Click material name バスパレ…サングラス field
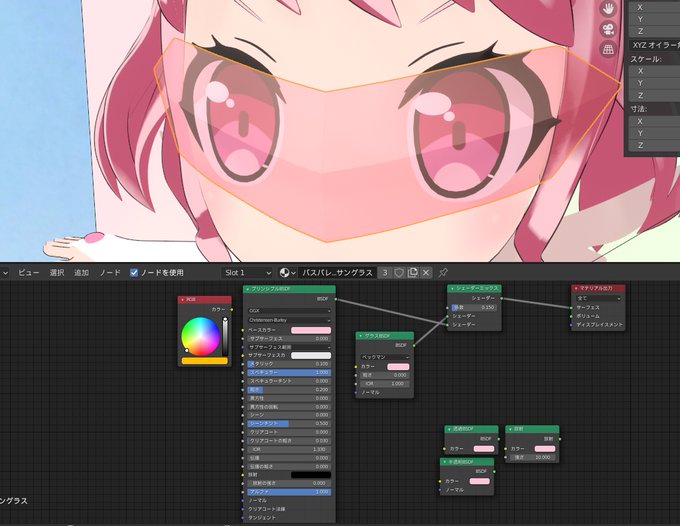 click(x=337, y=273)
